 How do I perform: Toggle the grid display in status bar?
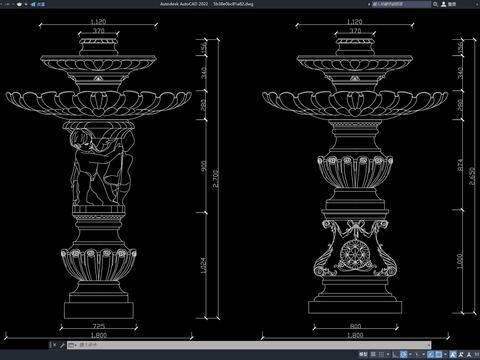pos(373,354)
